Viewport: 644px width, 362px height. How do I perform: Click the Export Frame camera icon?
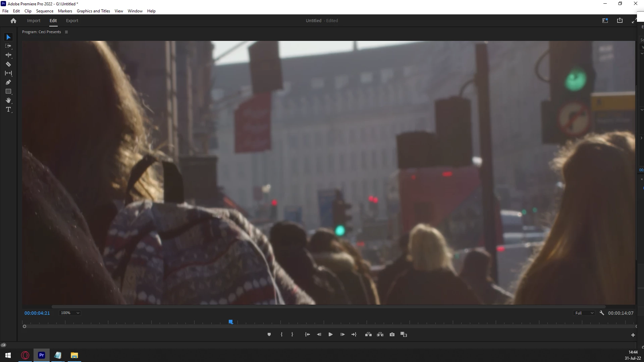point(392,335)
